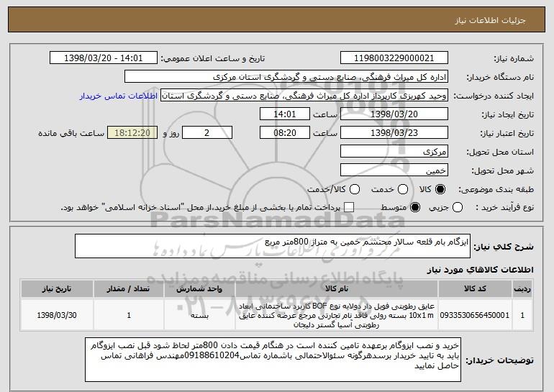Click the quantity cell showing 1

tap(129, 315)
